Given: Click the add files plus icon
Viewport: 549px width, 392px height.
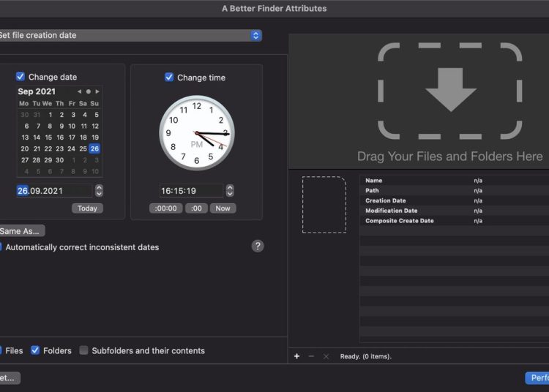Looking at the screenshot, I should pyautogui.click(x=296, y=356).
